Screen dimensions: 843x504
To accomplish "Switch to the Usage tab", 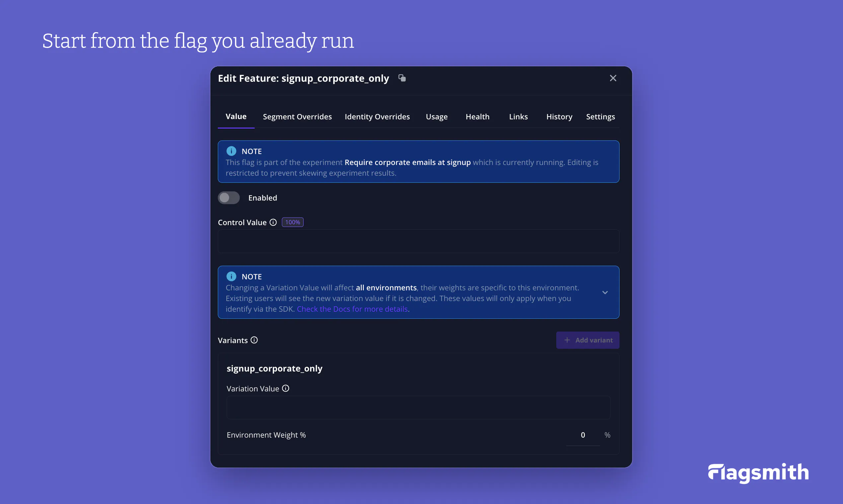I will coord(436,116).
